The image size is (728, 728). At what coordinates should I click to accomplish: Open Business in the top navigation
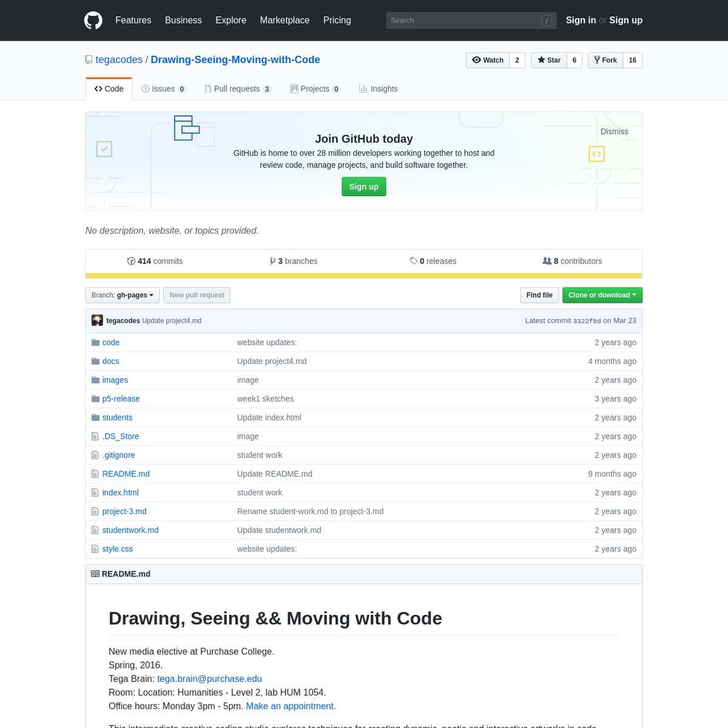pyautogui.click(x=183, y=20)
